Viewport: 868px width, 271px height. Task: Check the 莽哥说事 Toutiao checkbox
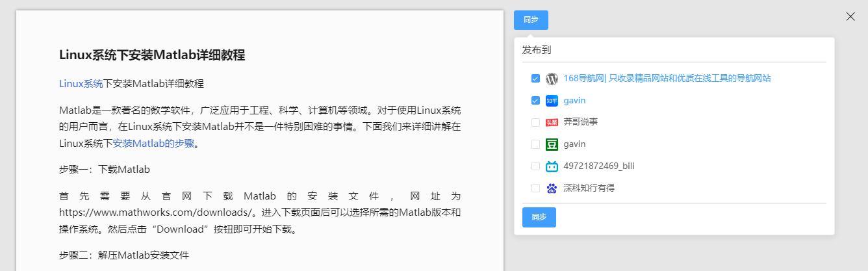pos(535,123)
